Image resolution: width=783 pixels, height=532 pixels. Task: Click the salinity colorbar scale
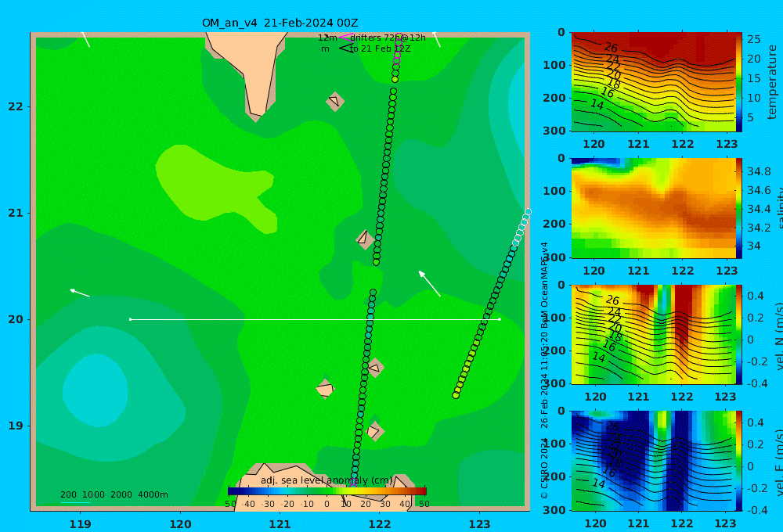click(739, 208)
